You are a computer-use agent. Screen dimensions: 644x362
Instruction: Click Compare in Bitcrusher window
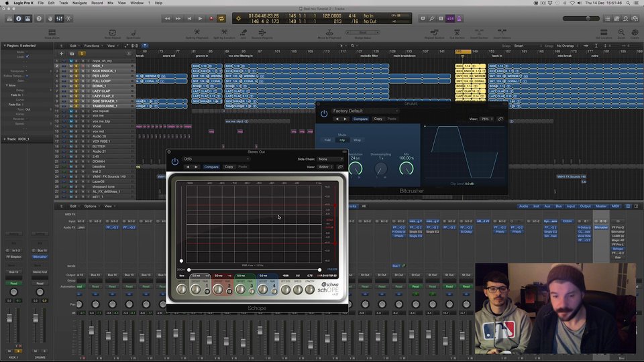[360, 119]
